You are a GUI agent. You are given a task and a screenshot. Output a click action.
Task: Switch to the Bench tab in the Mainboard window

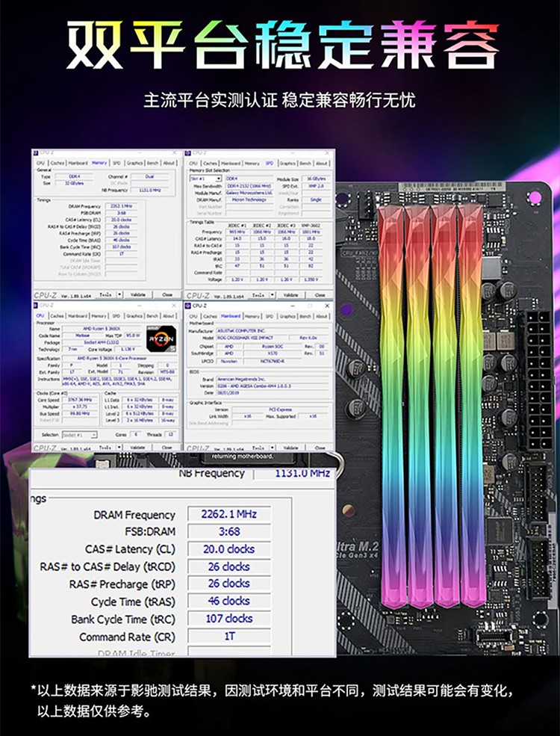pyautogui.click(x=305, y=316)
